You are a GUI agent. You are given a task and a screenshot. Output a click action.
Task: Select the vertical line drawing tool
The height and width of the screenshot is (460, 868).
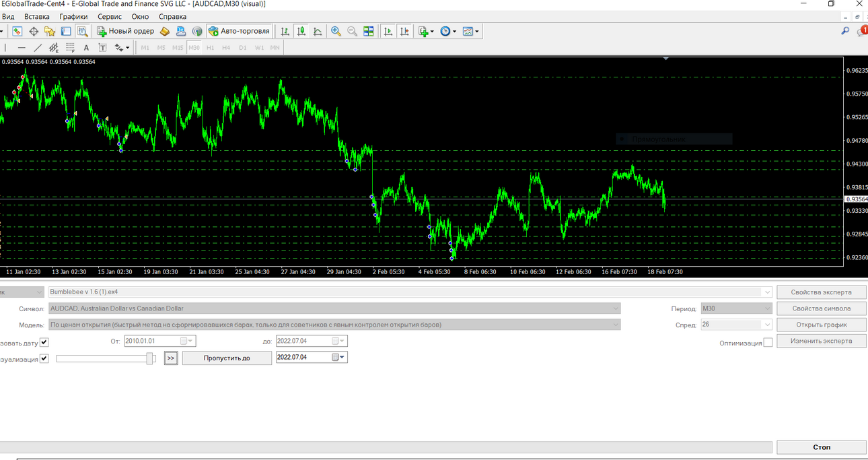[5, 48]
